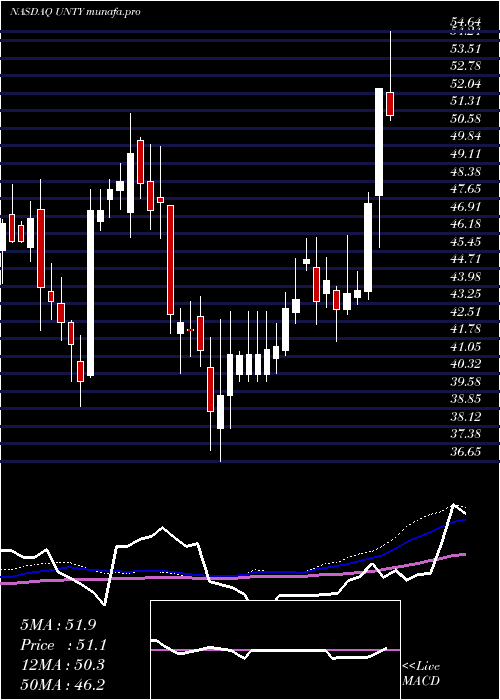The height and width of the screenshot is (700, 500).
Task: Click inside the Live MACD inset panel
Action: coord(275,650)
